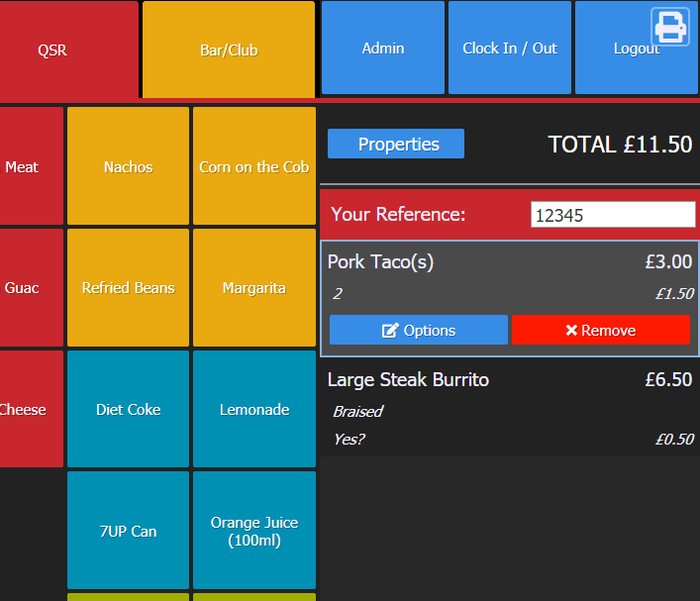Screen dimensions: 700x601
Task: Click the Pork Taco(s) quantity '2' line
Action: pyautogui.click(x=510, y=294)
